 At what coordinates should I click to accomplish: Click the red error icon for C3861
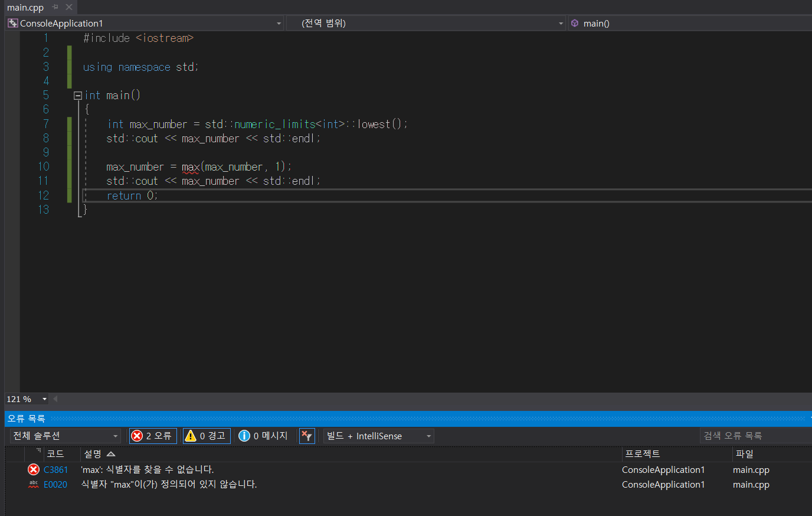click(34, 469)
